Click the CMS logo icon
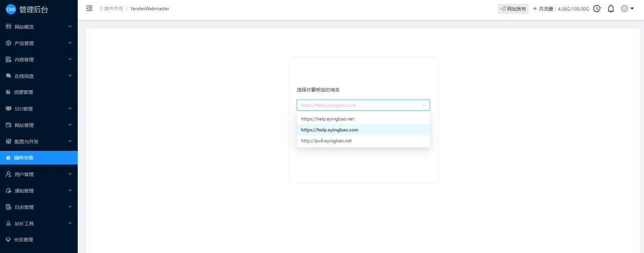This screenshot has width=644, height=253. tap(11, 9)
